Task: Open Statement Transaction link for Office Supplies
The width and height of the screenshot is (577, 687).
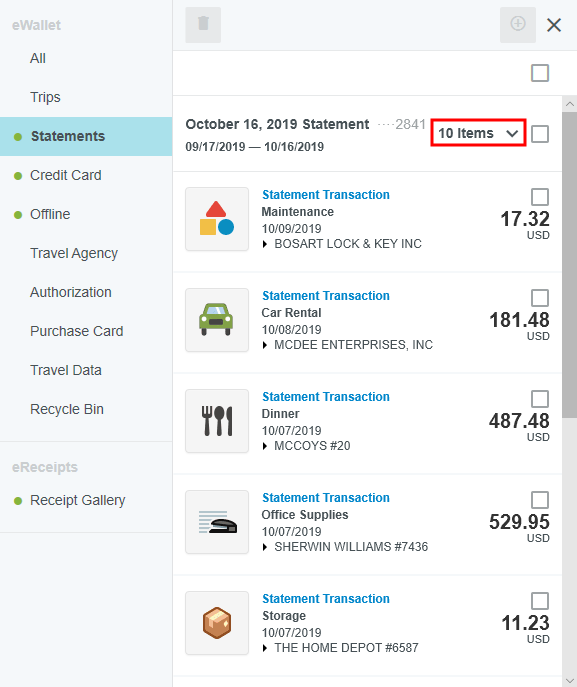Action: point(326,498)
